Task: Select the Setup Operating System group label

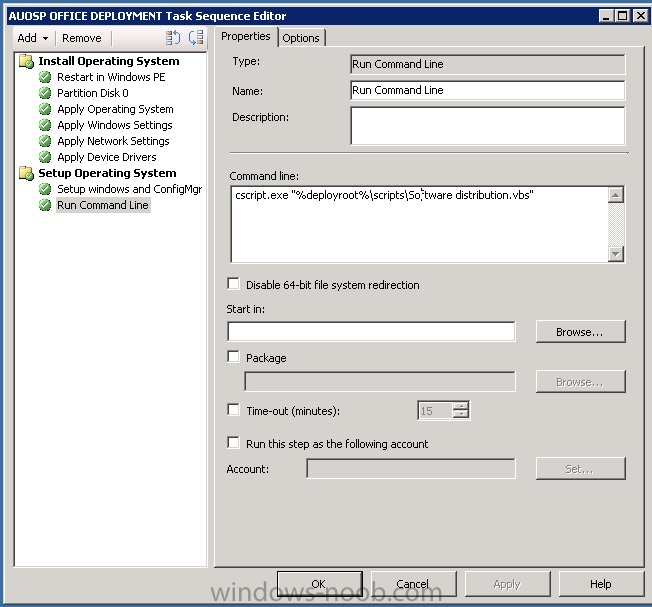Action: point(107,173)
